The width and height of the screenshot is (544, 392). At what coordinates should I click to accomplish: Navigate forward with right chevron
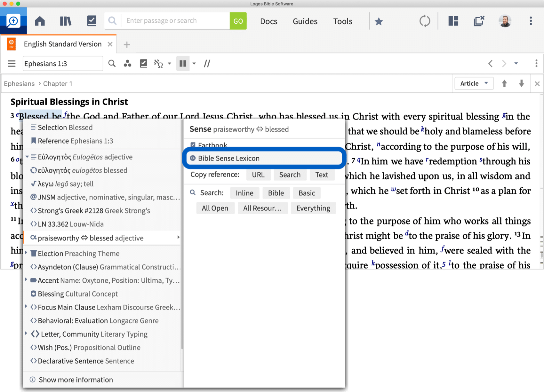(x=504, y=64)
